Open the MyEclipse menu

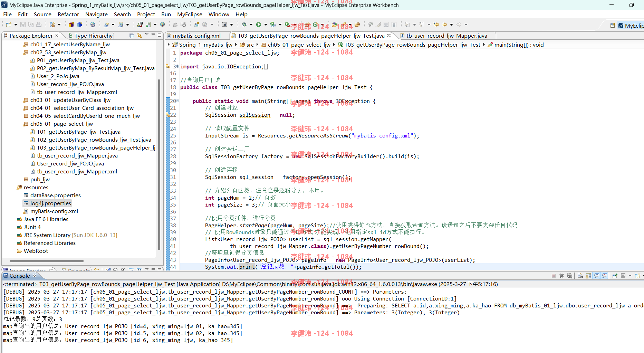tap(190, 14)
